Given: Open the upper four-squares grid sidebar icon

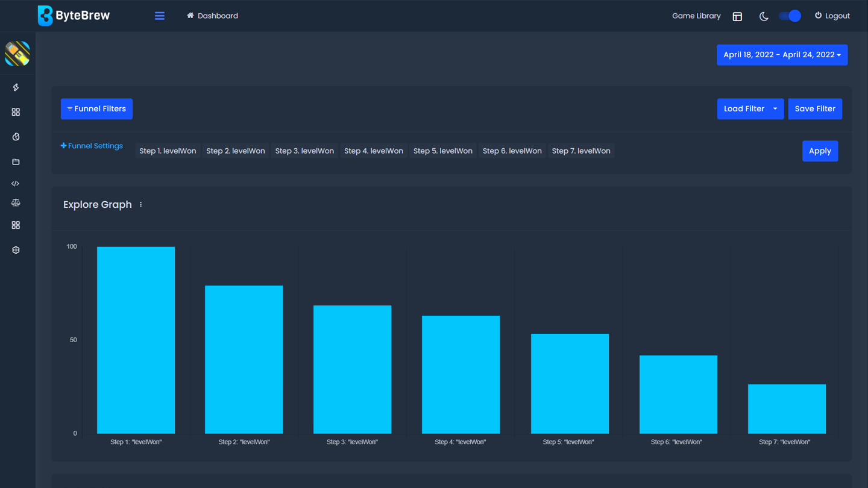Looking at the screenshot, I should pyautogui.click(x=16, y=112).
